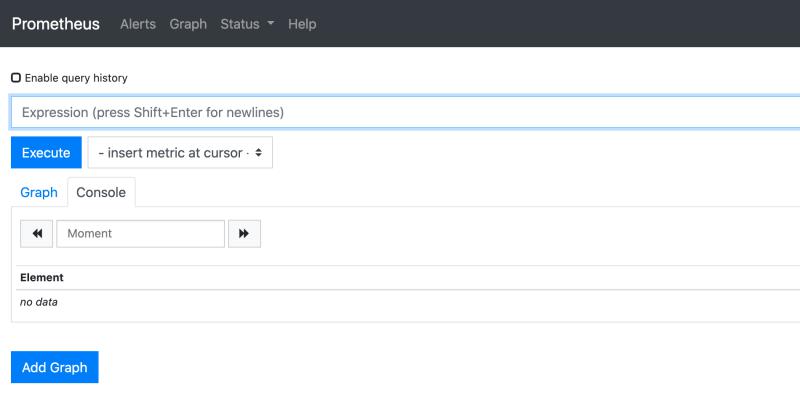Screen dimensions: 800x400
Task: Click into the Moment time field
Action: (140, 234)
